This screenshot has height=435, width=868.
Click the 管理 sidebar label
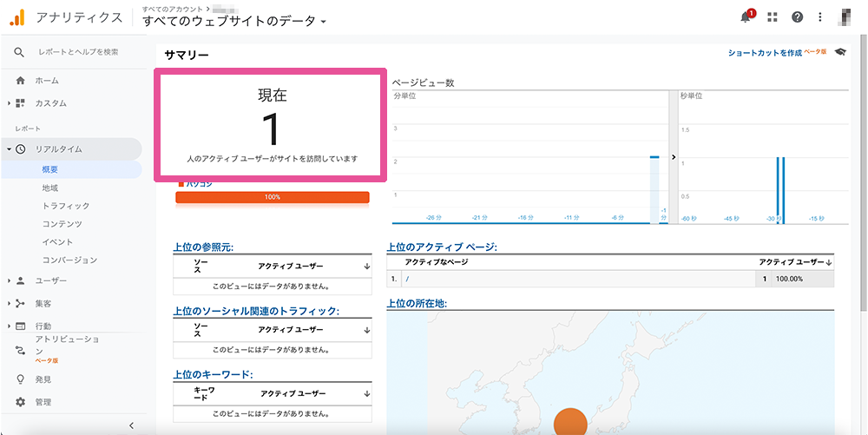click(43, 402)
